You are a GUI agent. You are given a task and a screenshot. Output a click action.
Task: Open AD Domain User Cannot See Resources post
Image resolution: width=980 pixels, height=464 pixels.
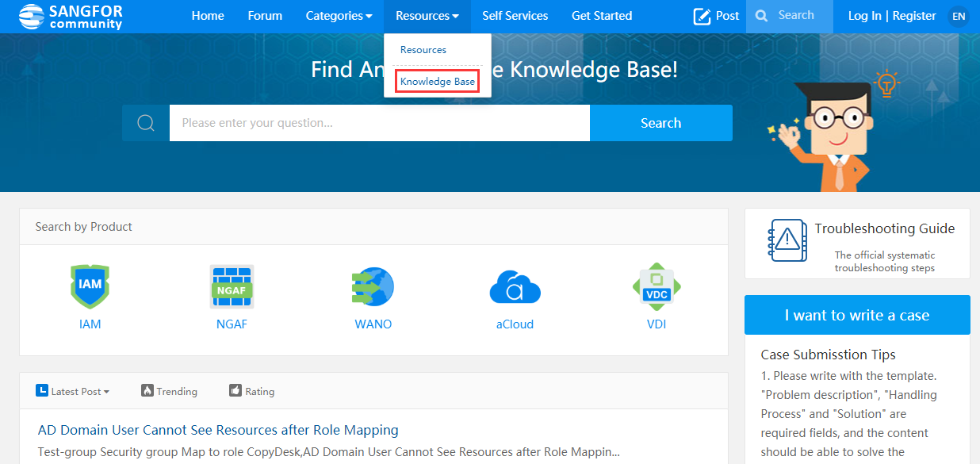pos(218,430)
